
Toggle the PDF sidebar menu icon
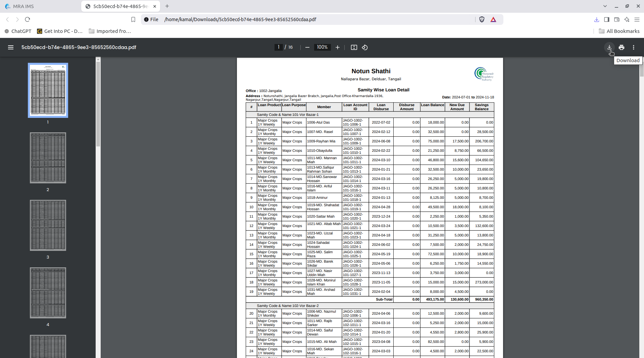point(11,47)
